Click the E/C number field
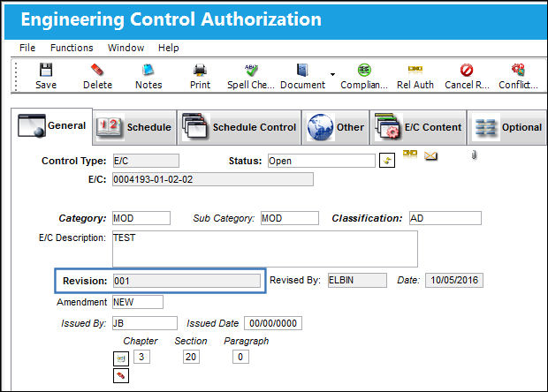Screen dimensions: 548x392 [213, 179]
